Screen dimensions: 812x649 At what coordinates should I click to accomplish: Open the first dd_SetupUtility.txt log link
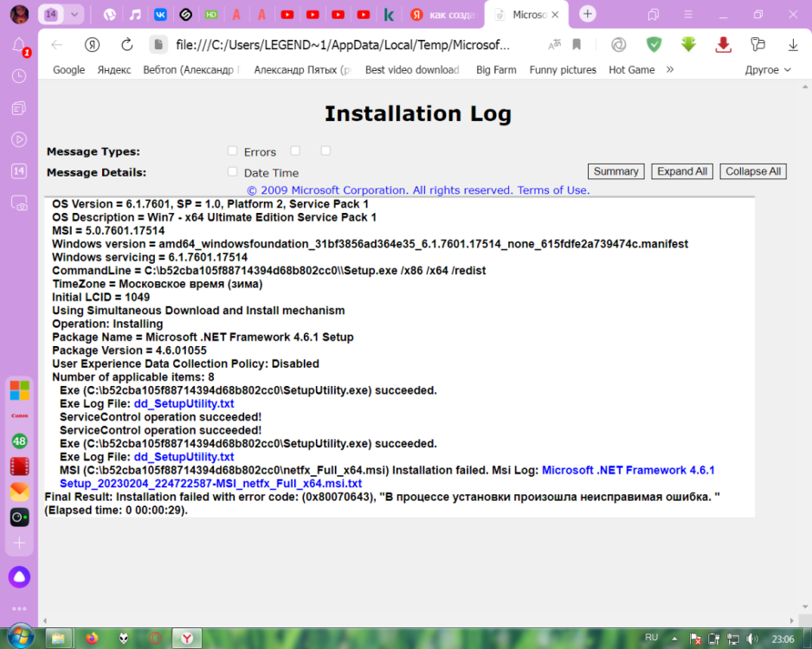pos(184,404)
